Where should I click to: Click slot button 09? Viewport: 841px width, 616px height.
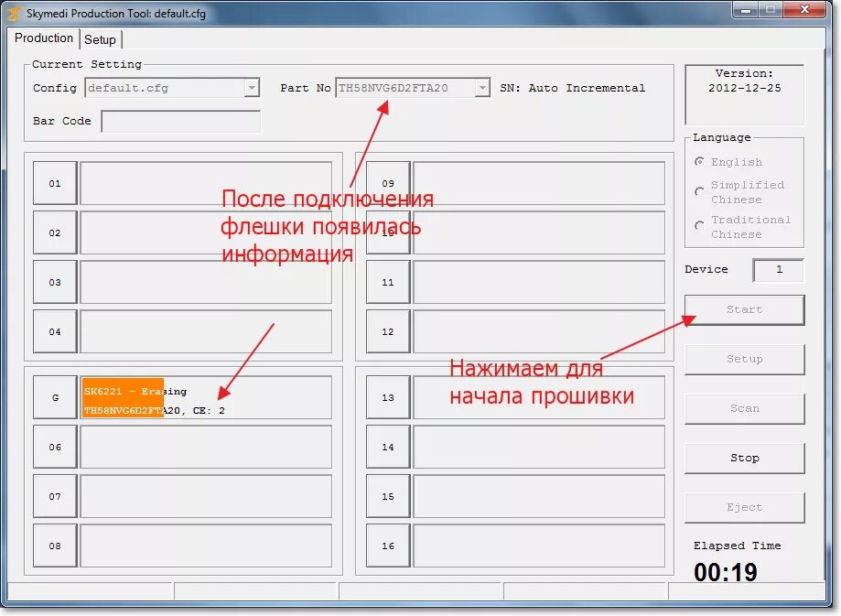(388, 183)
